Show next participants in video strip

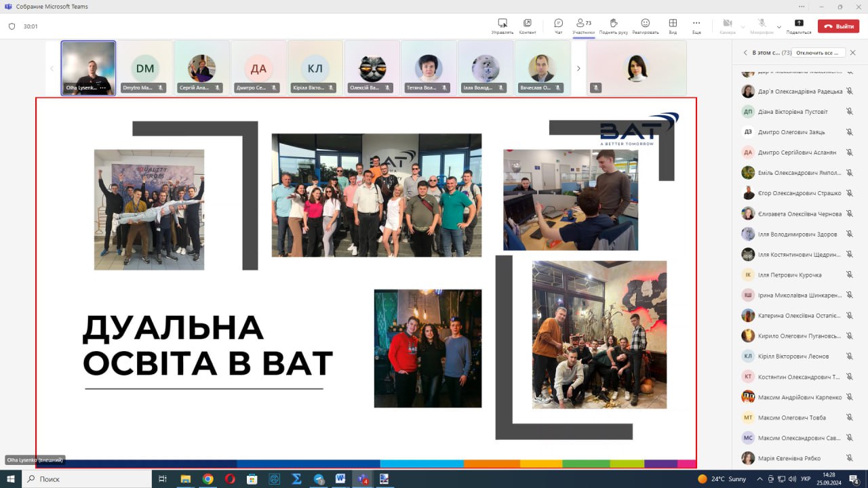pyautogui.click(x=578, y=68)
